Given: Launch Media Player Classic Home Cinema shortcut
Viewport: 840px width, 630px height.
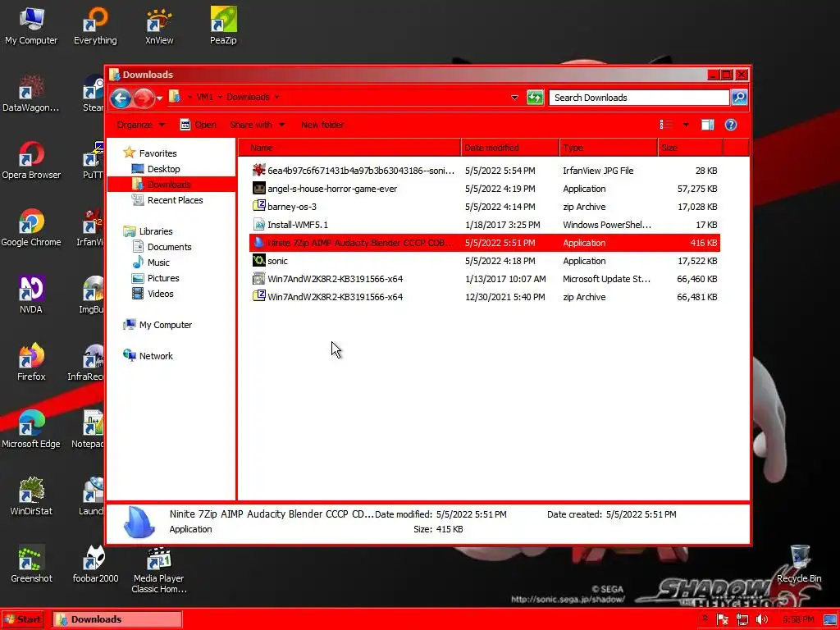Looking at the screenshot, I should click(159, 570).
